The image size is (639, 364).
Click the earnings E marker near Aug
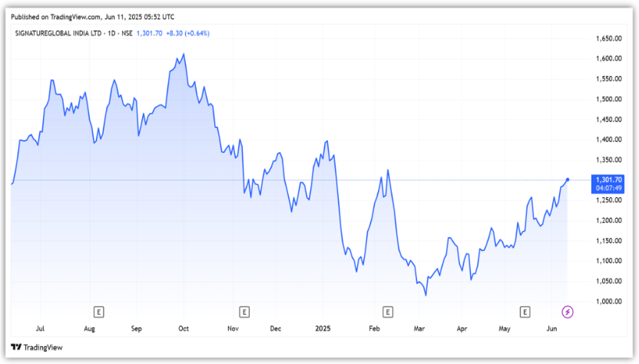tap(98, 311)
